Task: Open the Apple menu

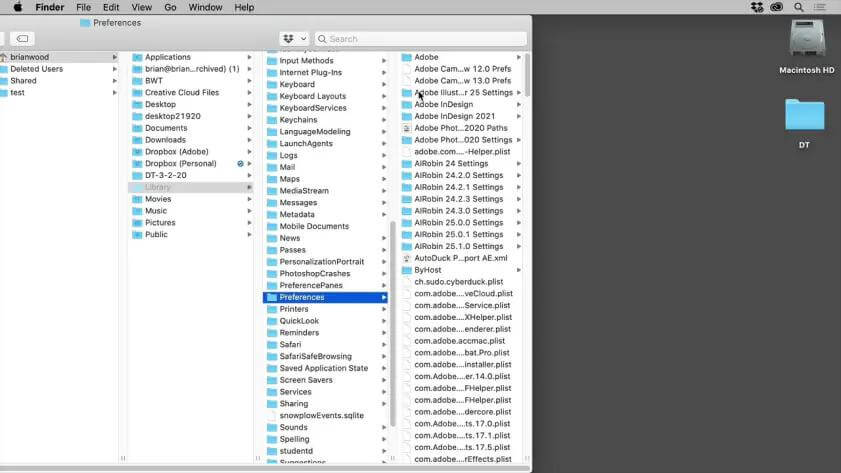Action: [x=17, y=7]
